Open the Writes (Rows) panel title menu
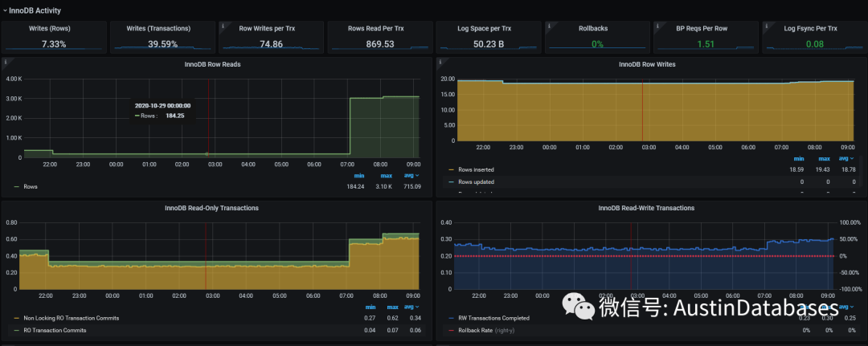Image resolution: width=868 pixels, height=346 pixels. coord(50,27)
